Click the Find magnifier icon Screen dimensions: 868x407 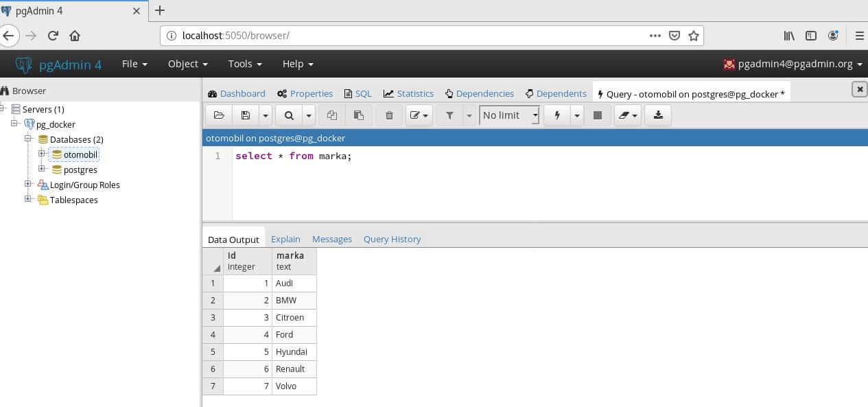(x=289, y=115)
